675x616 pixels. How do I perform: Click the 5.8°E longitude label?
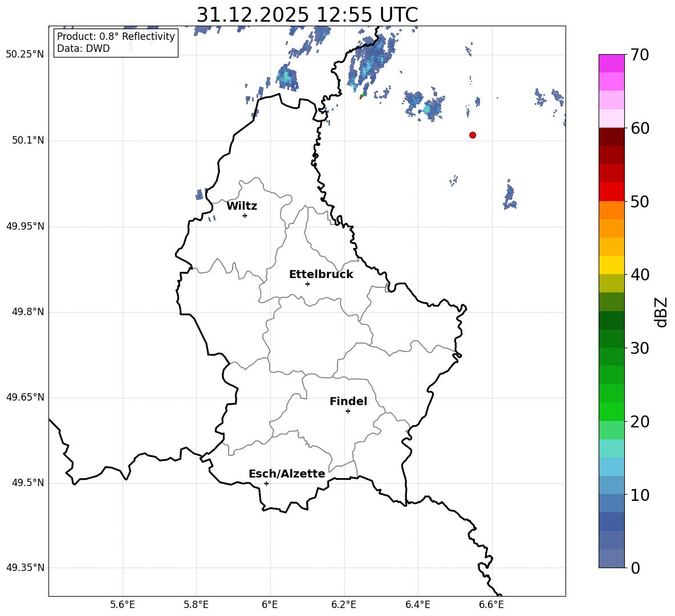pyautogui.click(x=196, y=605)
